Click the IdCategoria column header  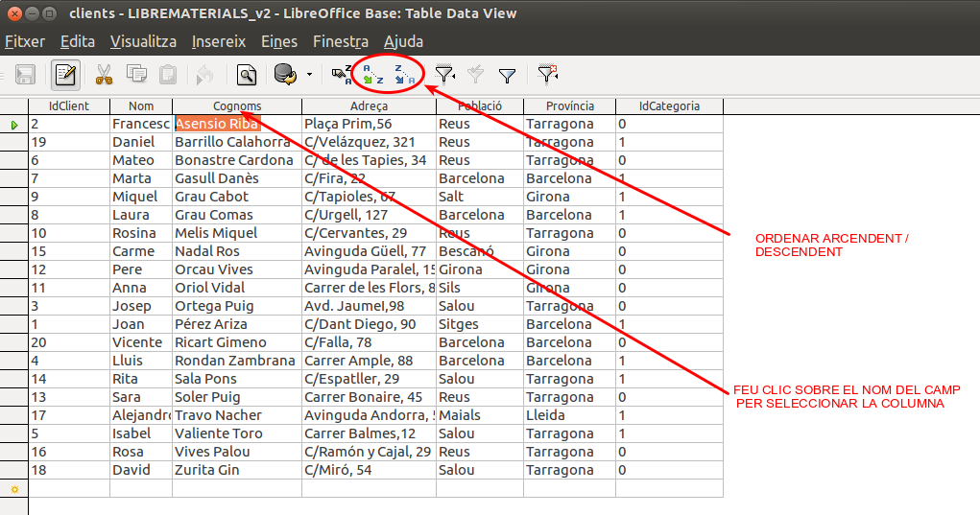(669, 106)
